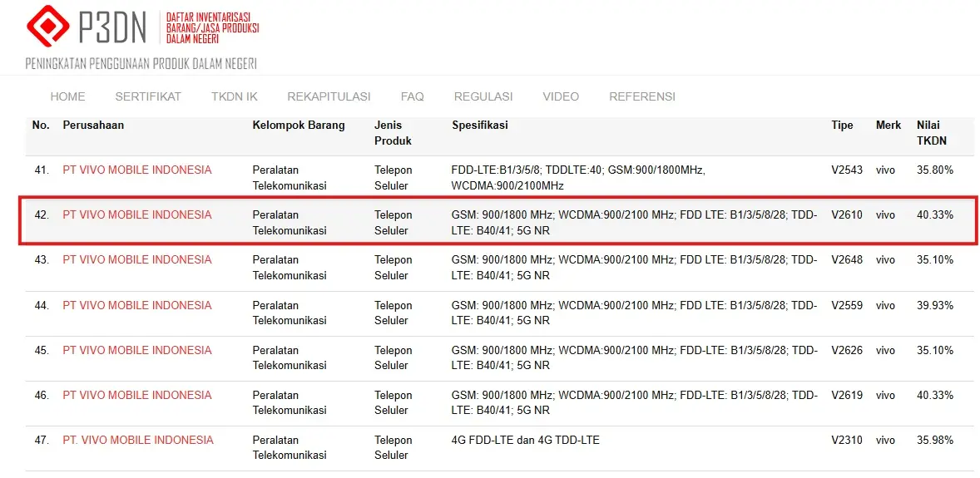This screenshot has width=980, height=478.
Task: Click the Spesifikasi column header
Action: click(480, 126)
